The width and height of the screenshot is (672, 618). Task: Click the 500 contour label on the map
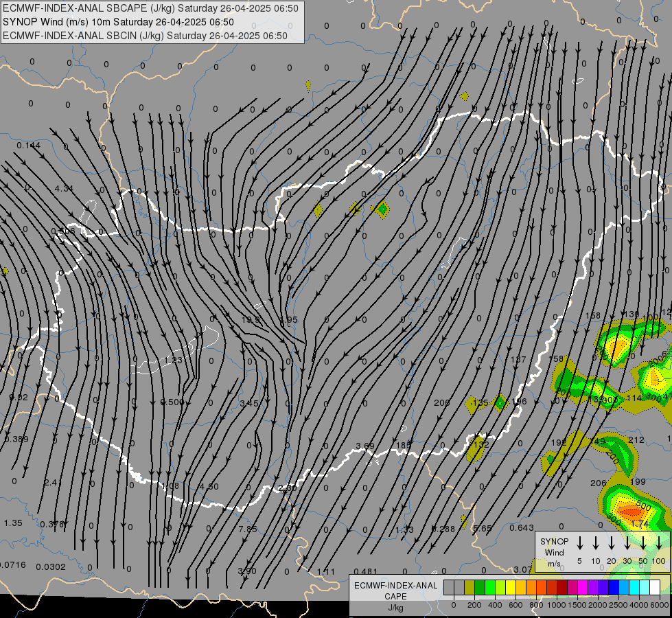click(x=643, y=506)
